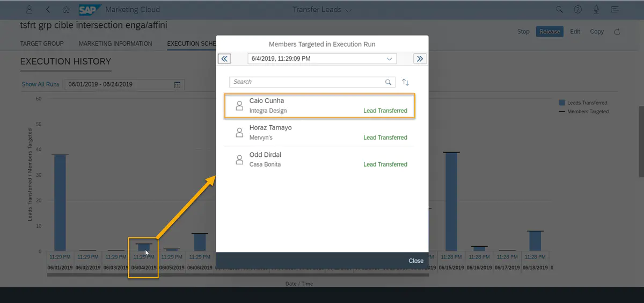Viewport: 644px width, 303px height.
Task: Click Horaz Tamayo's person icon
Action: [240, 133]
